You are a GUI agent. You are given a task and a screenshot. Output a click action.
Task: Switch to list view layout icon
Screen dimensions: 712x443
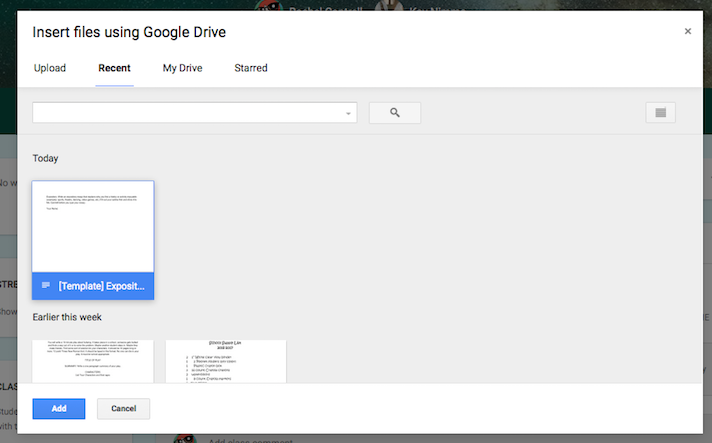660,113
